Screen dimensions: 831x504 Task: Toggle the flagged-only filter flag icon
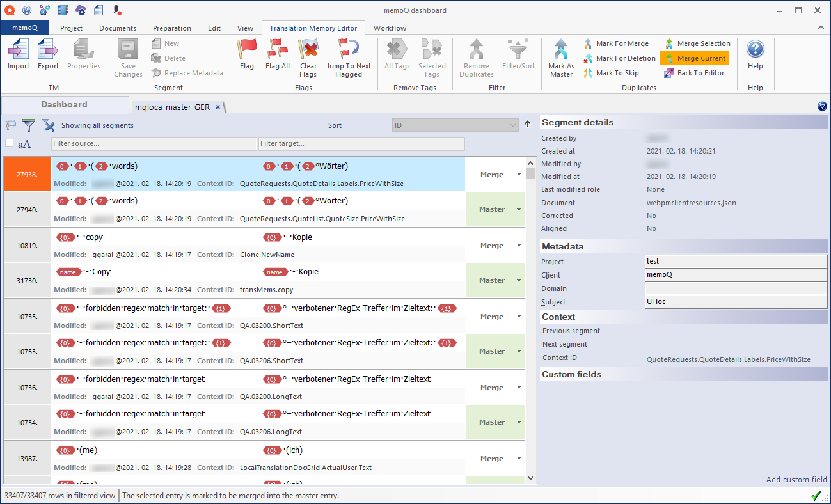[x=10, y=125]
